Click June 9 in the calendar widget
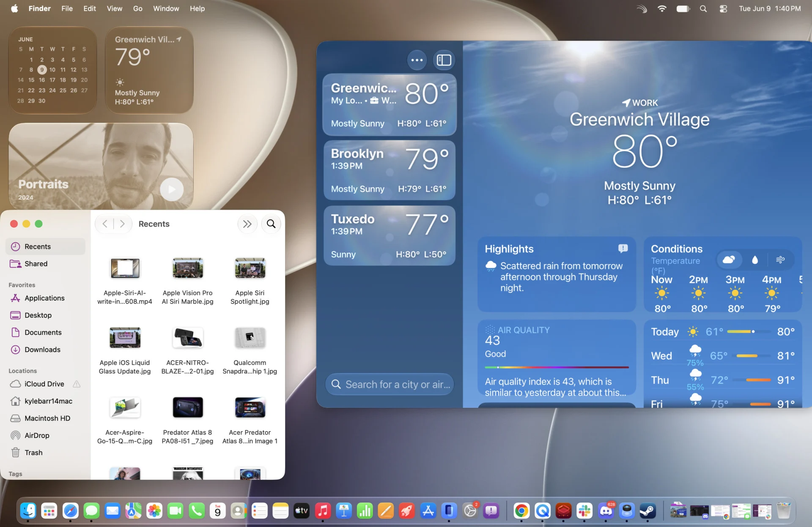This screenshot has height=527, width=812. point(42,70)
